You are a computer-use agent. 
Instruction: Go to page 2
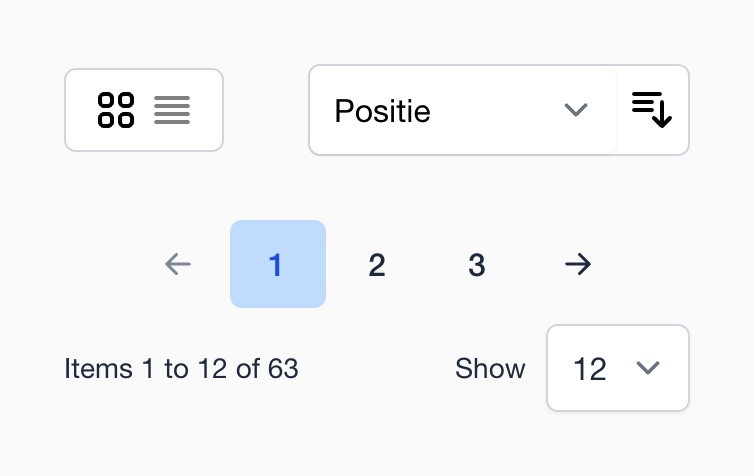pyautogui.click(x=377, y=264)
